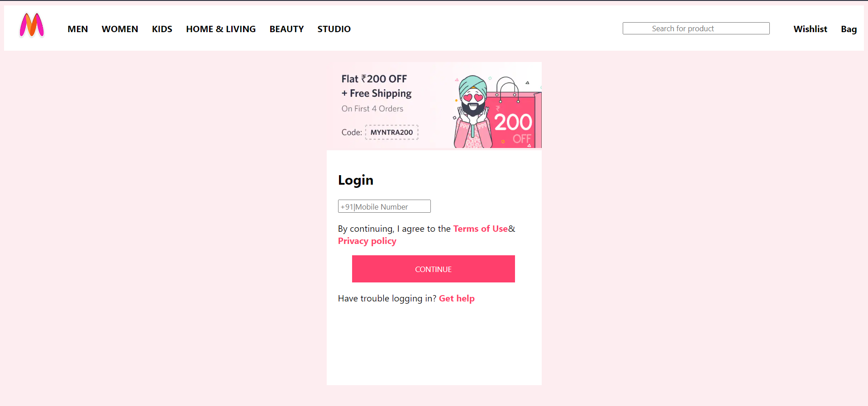Open the shopping Bag
Image resolution: width=868 pixels, height=406 pixels.
tap(849, 29)
